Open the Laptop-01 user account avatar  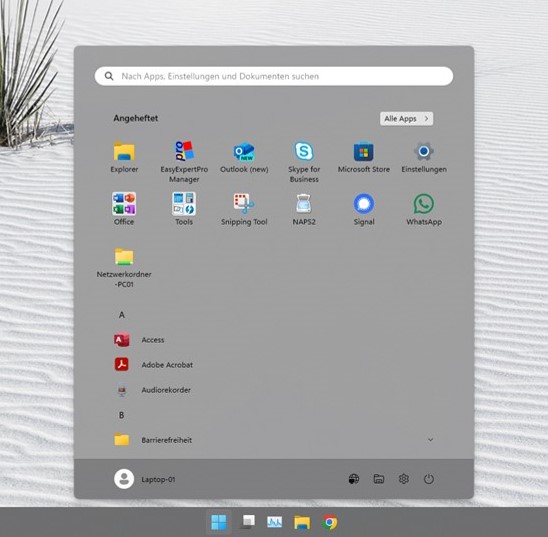[x=124, y=479]
